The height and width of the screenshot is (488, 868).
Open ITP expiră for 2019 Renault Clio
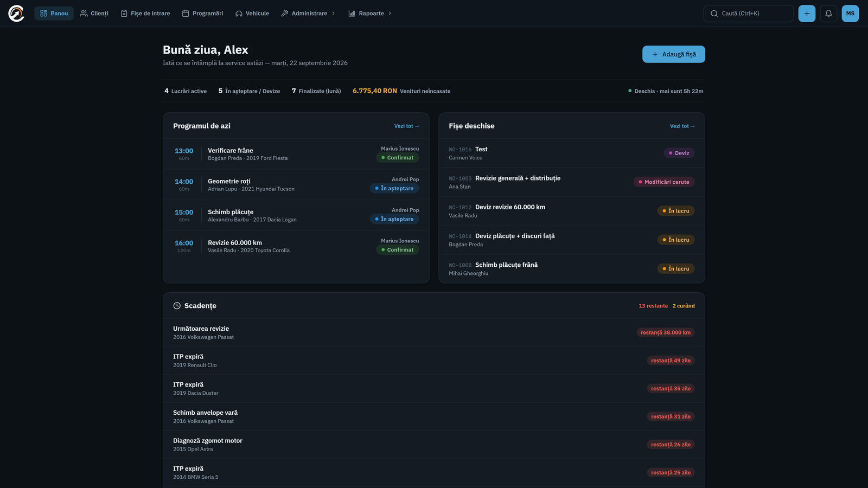click(434, 361)
